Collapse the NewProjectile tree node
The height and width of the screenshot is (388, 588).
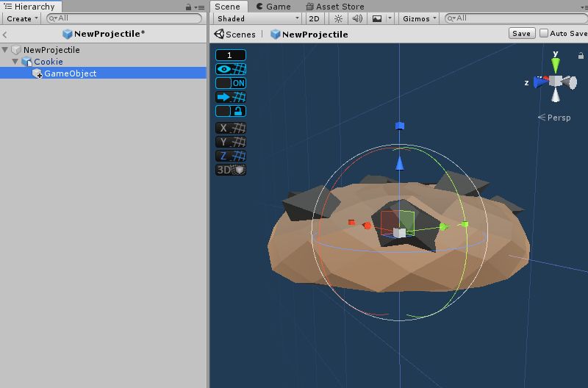point(5,49)
